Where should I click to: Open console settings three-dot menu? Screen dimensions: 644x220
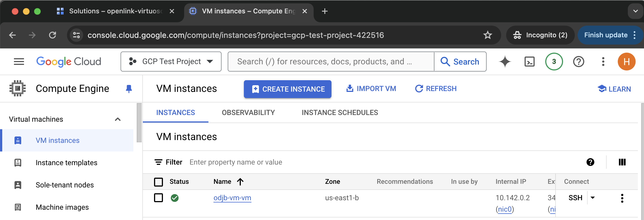603,62
